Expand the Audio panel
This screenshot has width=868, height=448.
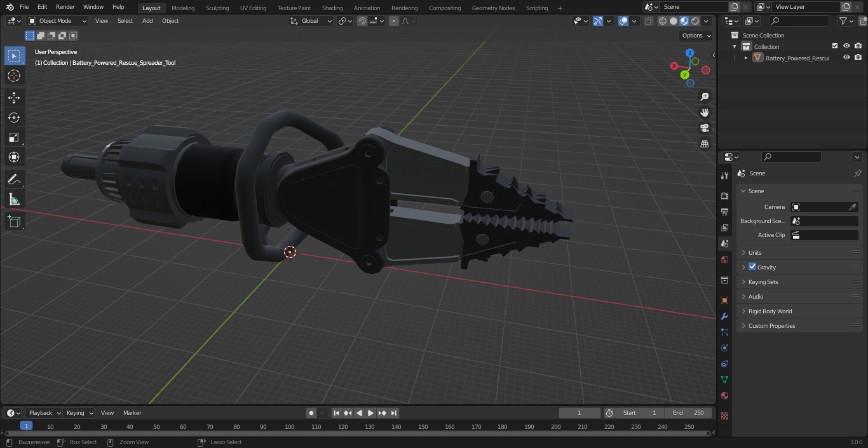coord(799,297)
